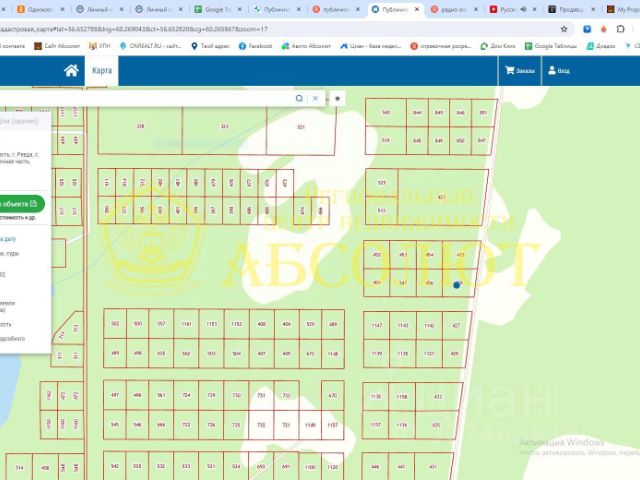Close the радио онлайн tab
This screenshot has height=480, width=640.
tap(476, 9)
